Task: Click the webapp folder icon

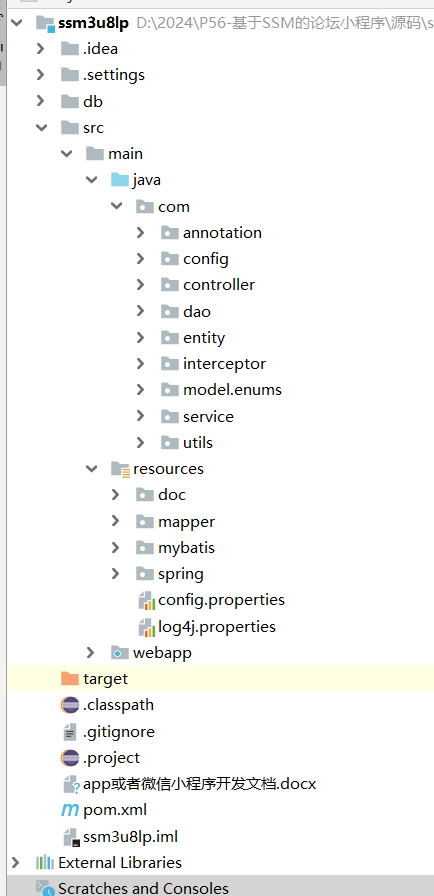Action: pyautogui.click(x=119, y=653)
